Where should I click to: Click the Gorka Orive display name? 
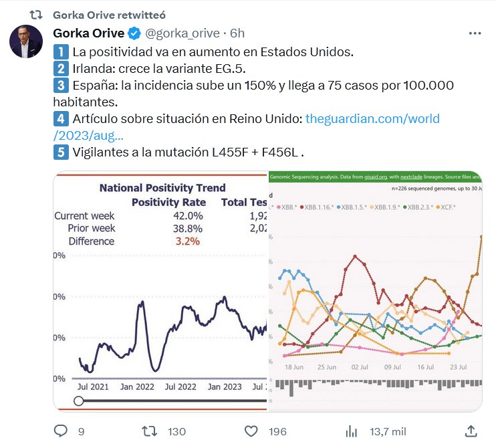coord(88,33)
